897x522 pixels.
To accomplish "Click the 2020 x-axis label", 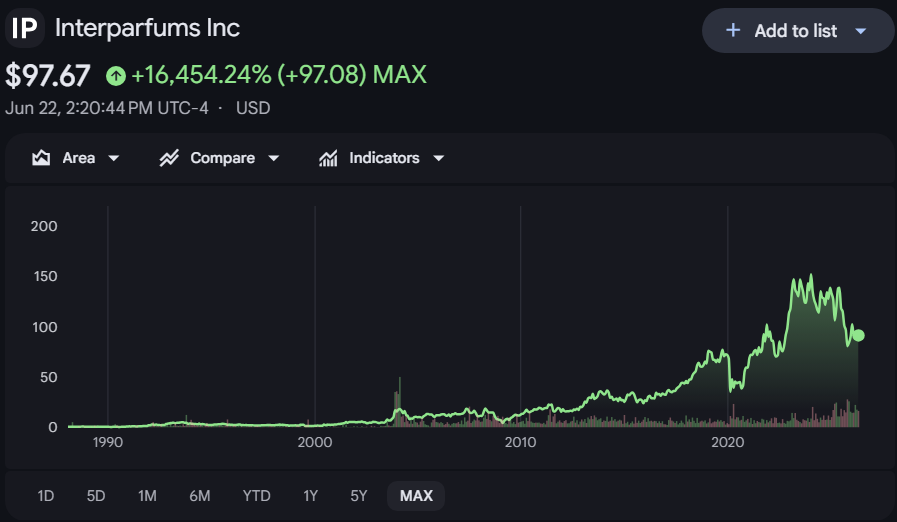I will point(727,442).
